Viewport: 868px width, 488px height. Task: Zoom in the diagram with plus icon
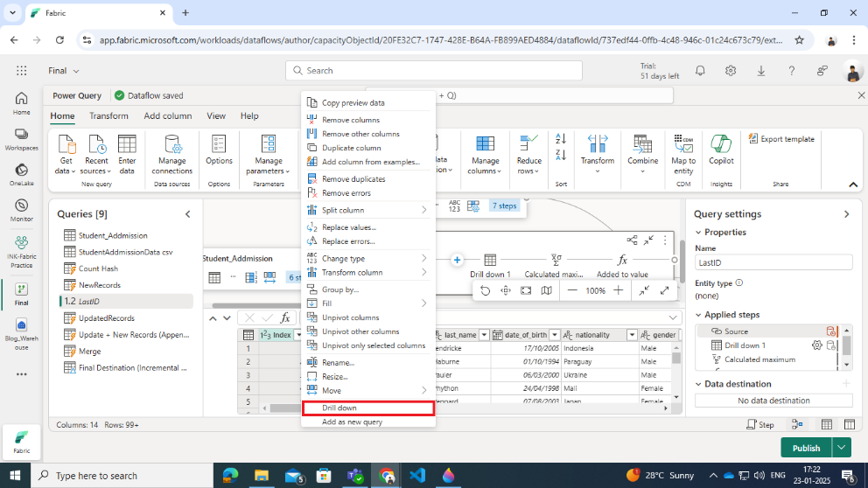click(619, 290)
